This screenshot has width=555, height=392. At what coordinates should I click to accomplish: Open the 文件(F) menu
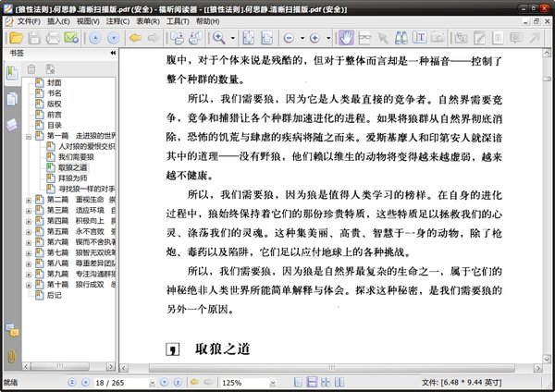click(29, 21)
